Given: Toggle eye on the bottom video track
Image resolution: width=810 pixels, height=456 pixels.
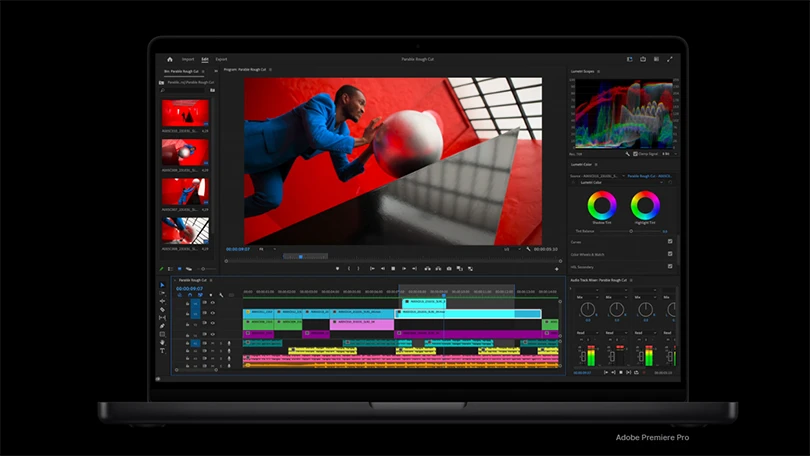Looking at the screenshot, I should click(212, 334).
